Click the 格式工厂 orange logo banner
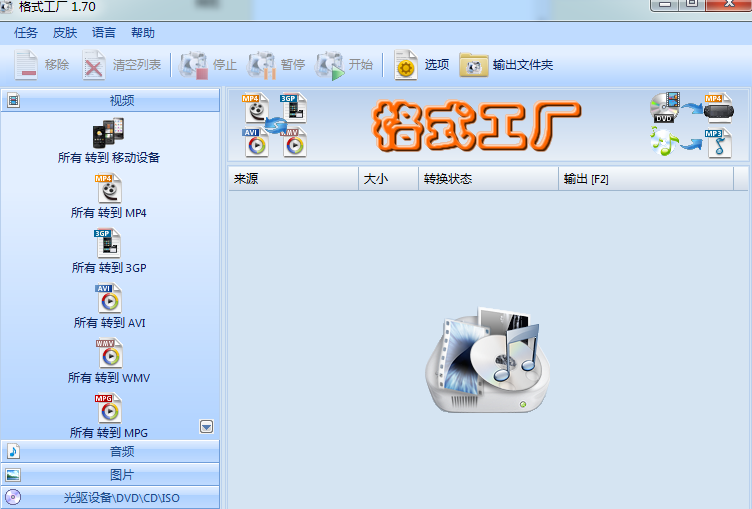Viewport: 752px width, 509px height. [x=477, y=125]
